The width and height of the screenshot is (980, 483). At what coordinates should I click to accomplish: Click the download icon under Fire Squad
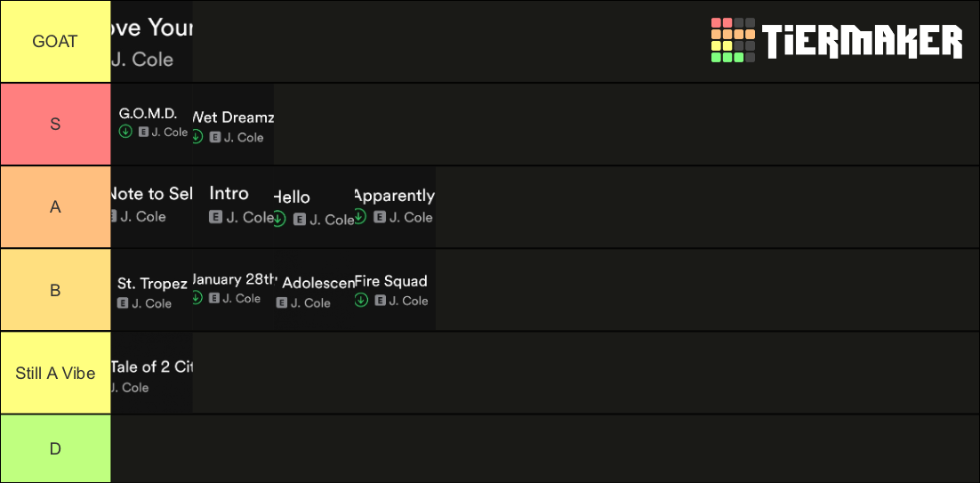361,300
